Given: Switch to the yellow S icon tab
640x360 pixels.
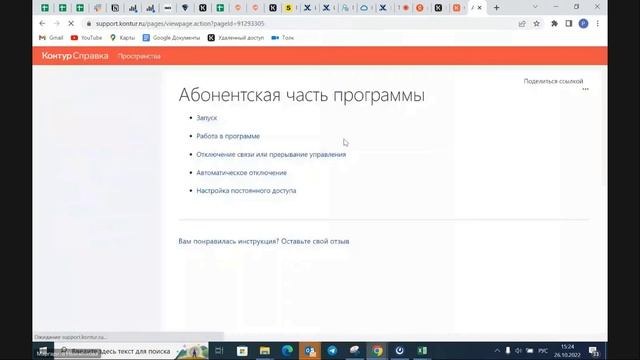Looking at the screenshot, I should 289,8.
